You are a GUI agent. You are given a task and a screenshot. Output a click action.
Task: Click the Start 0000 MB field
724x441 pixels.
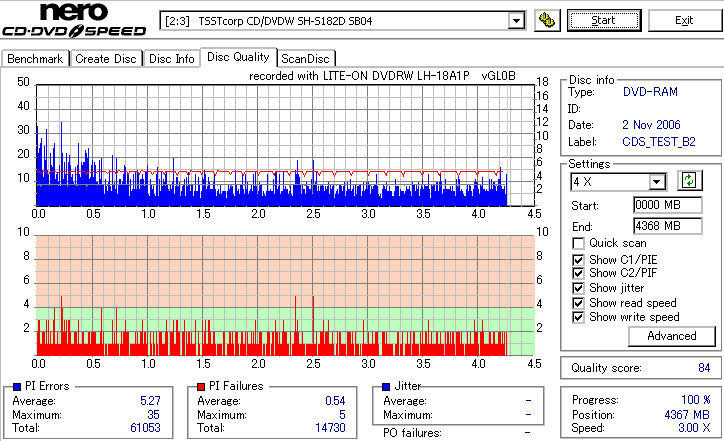click(668, 205)
